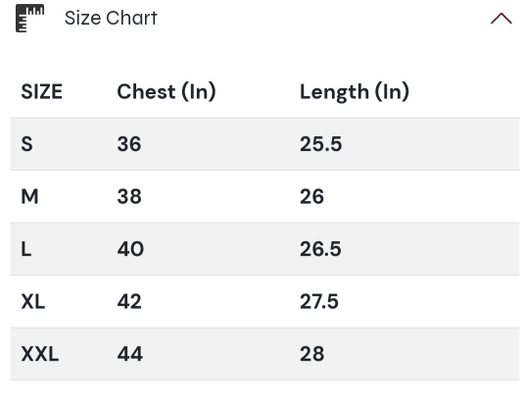Click chest value 38 in the M row
Viewport: 524px width, 400px height.
point(129,196)
